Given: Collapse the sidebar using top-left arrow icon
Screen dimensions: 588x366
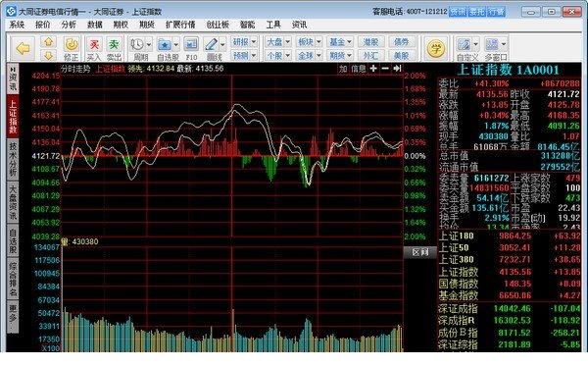Looking at the screenshot, I should [13, 69].
